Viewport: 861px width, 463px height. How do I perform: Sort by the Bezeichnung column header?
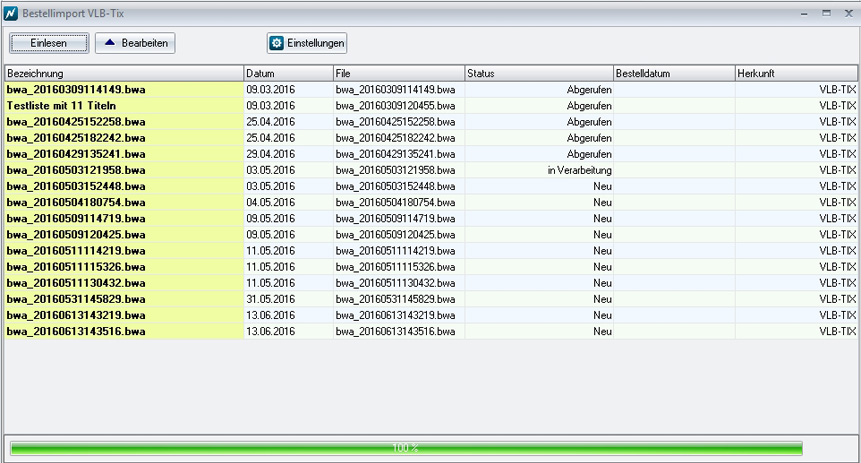pos(124,74)
